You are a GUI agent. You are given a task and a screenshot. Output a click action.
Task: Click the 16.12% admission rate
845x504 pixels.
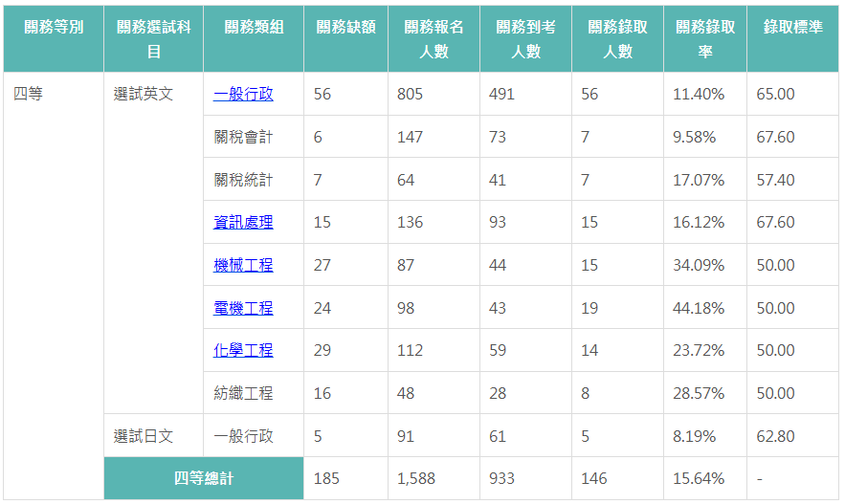(x=699, y=223)
